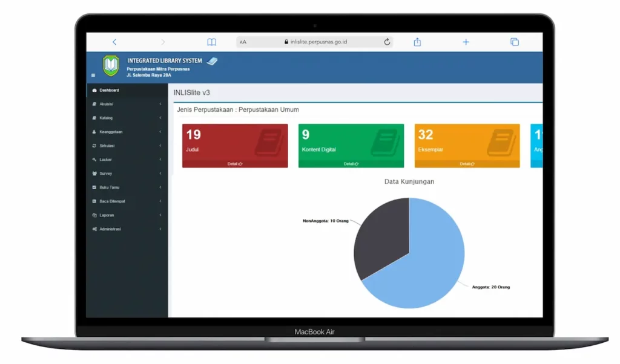Open the Dashboard menu item

[109, 90]
